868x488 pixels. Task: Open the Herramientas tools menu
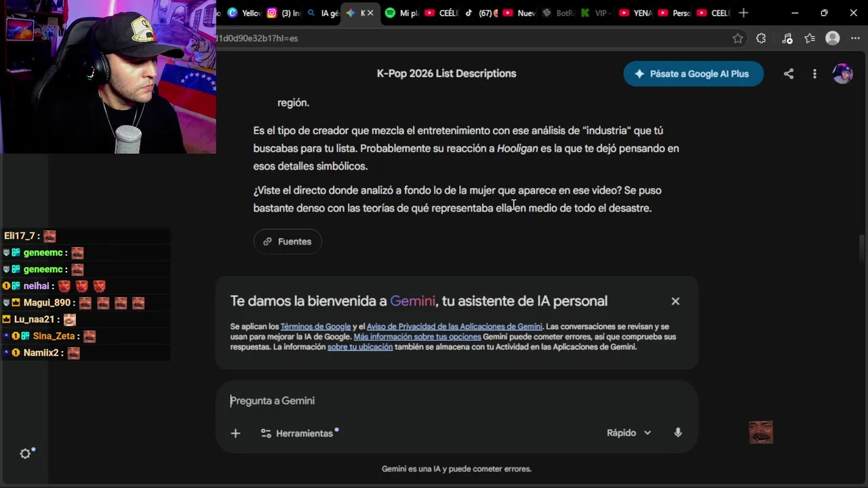click(299, 433)
